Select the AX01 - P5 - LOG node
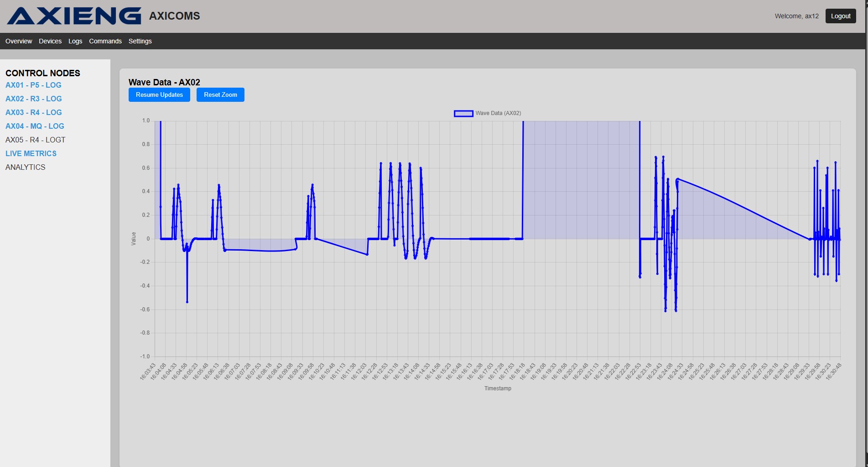Screen dimensions: 868x467 (33, 85)
